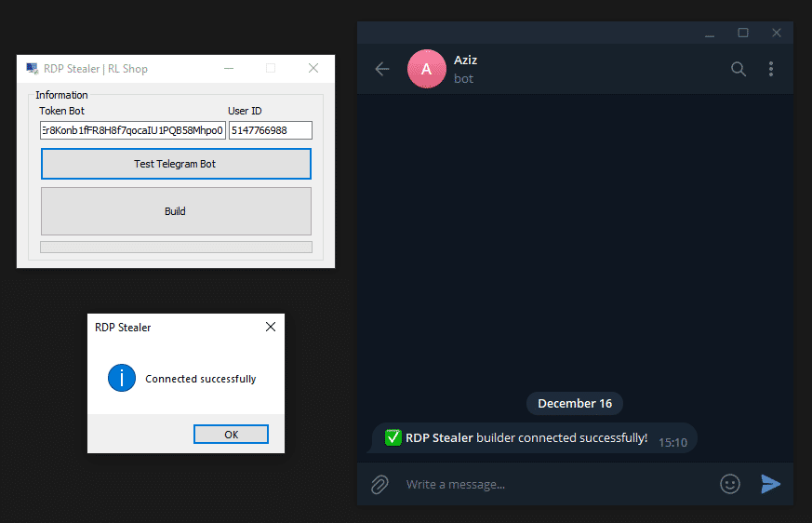The height and width of the screenshot is (523, 812).
Task: Click the green checkmark emoji in message
Action: click(x=393, y=437)
